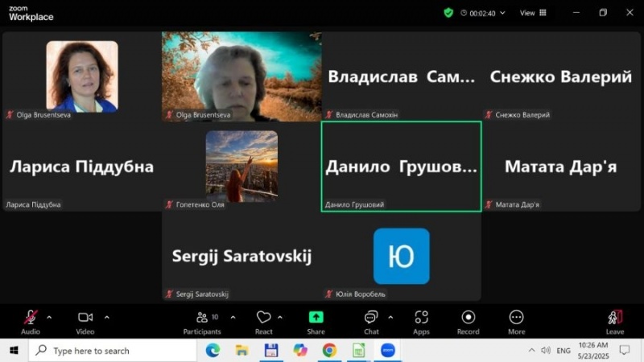Start camera with the Video button
The height and width of the screenshot is (362, 644).
85,322
